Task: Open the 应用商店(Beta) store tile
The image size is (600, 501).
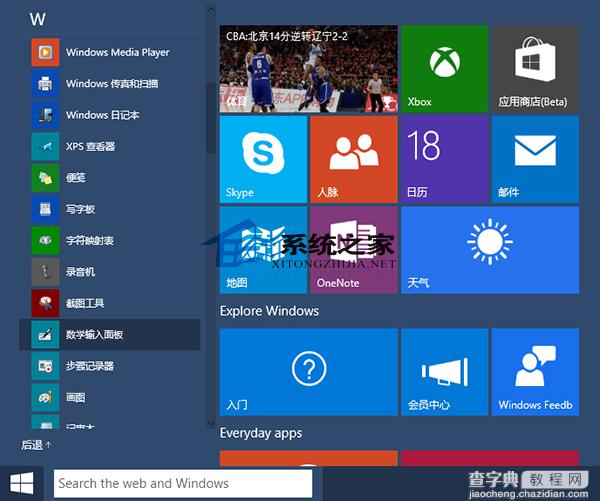Action: click(535, 69)
